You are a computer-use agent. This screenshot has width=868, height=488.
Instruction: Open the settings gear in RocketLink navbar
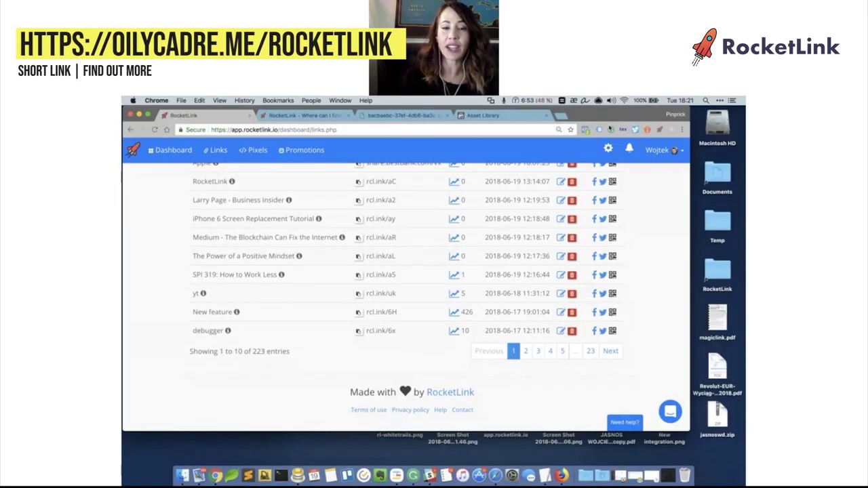pos(608,148)
